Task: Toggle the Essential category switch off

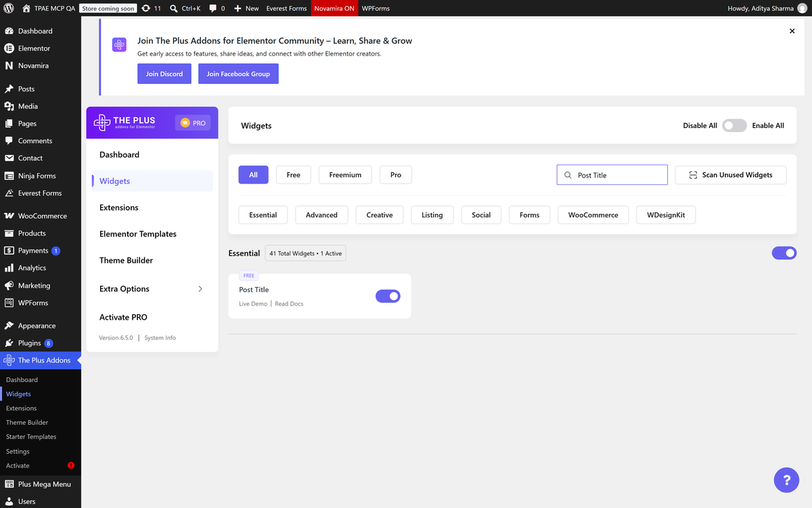Action: tap(784, 253)
